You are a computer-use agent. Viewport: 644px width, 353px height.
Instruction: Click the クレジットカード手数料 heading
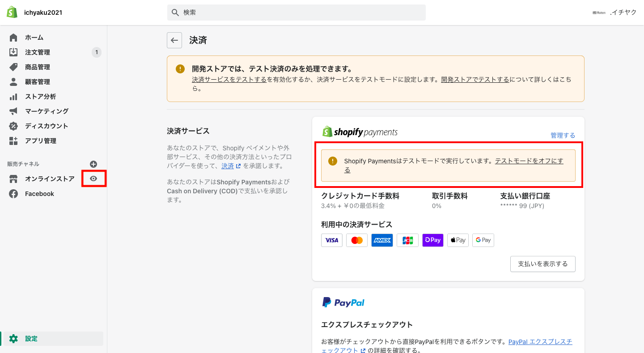pyautogui.click(x=360, y=196)
